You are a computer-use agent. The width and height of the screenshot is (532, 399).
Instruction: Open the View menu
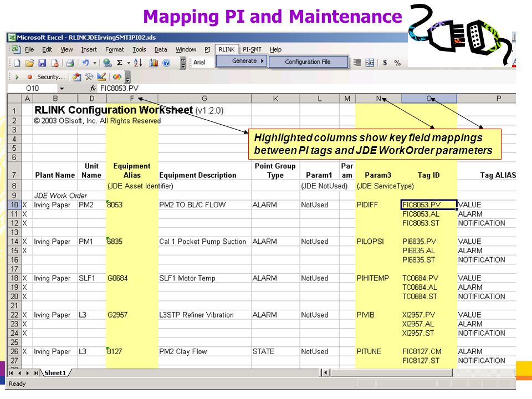point(66,49)
